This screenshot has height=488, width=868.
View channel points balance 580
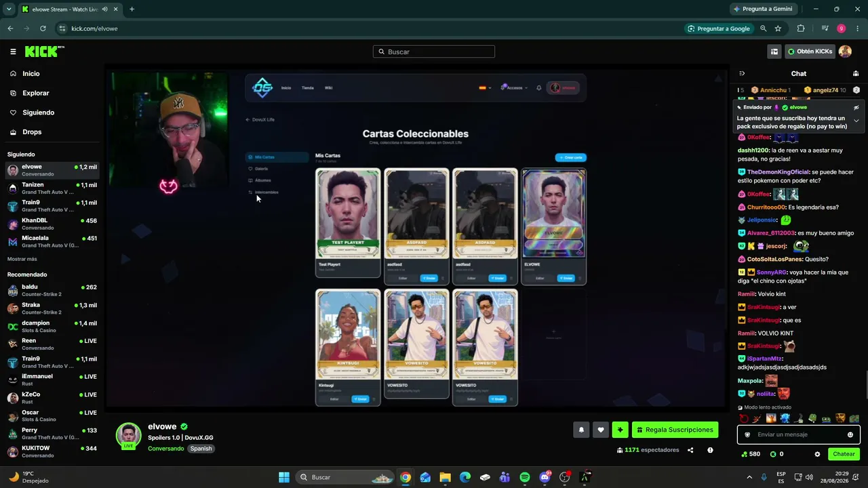tap(750, 454)
